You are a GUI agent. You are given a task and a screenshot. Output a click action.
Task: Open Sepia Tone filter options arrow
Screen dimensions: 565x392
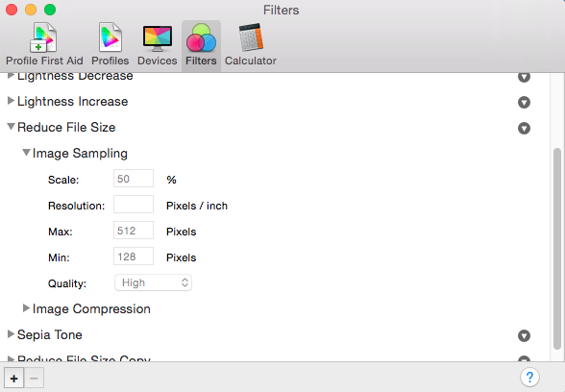click(x=524, y=336)
